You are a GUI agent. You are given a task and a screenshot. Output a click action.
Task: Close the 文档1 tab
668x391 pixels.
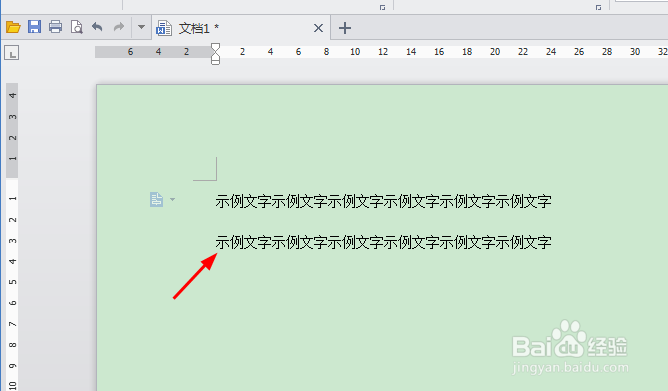click(x=318, y=28)
